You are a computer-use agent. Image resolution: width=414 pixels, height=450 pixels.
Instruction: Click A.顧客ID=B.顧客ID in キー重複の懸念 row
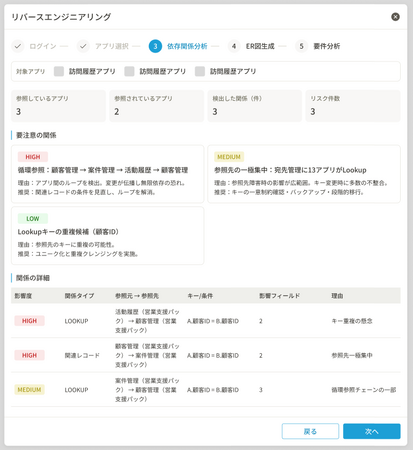tap(213, 321)
